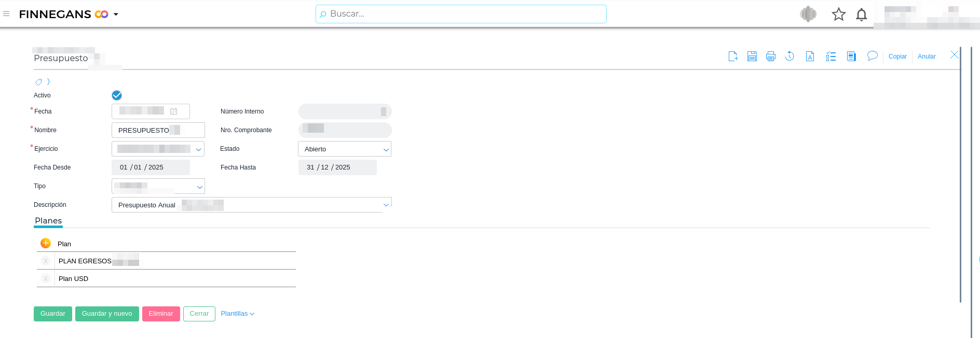This screenshot has width=980, height=338.
Task: Open comments with the speech bubble icon
Action: tap(872, 55)
